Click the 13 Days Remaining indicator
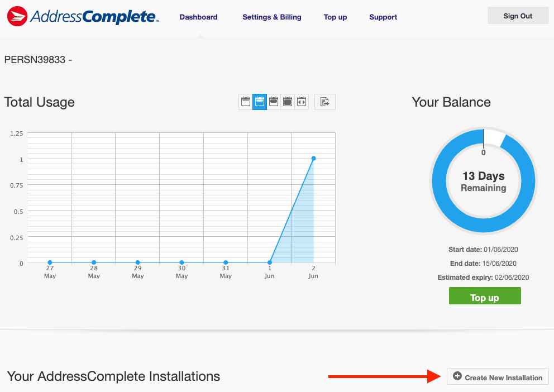This screenshot has width=554, height=392. tap(484, 181)
